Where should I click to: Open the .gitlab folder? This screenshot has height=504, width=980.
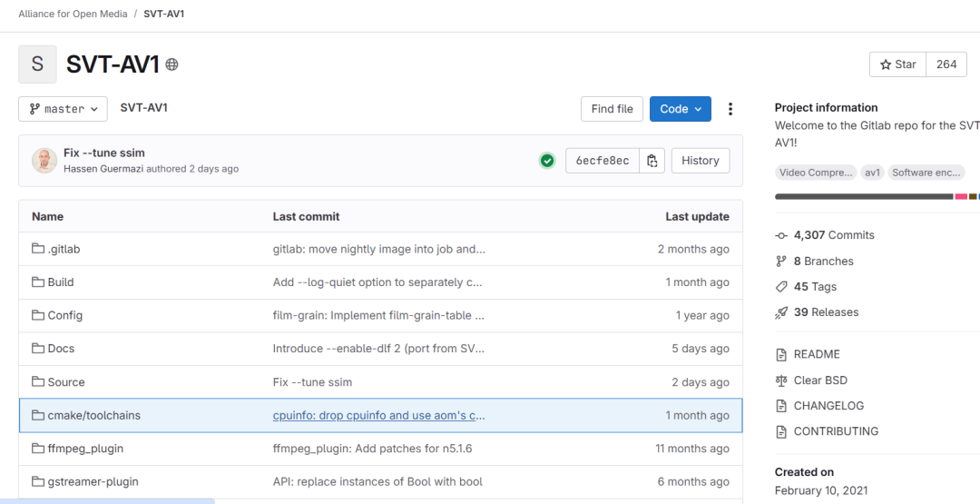pos(64,249)
